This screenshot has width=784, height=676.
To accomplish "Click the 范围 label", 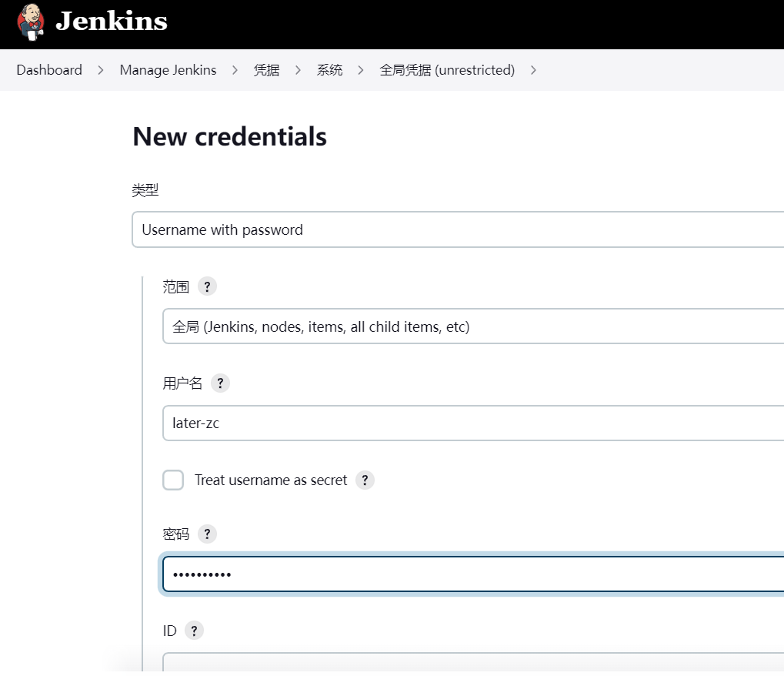I will (x=176, y=286).
